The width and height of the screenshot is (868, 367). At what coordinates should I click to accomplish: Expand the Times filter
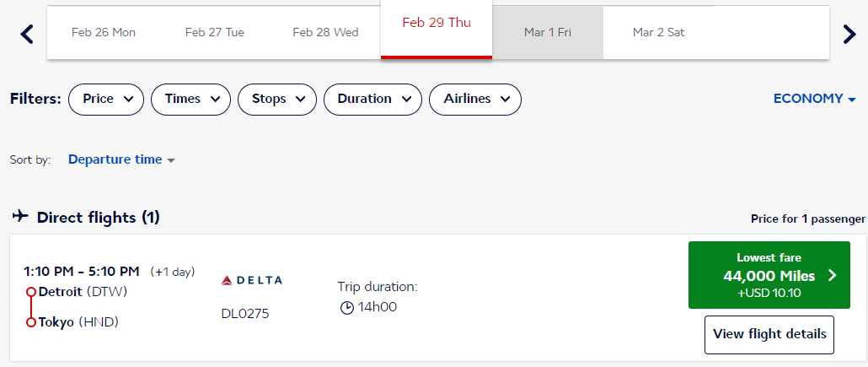click(x=190, y=99)
